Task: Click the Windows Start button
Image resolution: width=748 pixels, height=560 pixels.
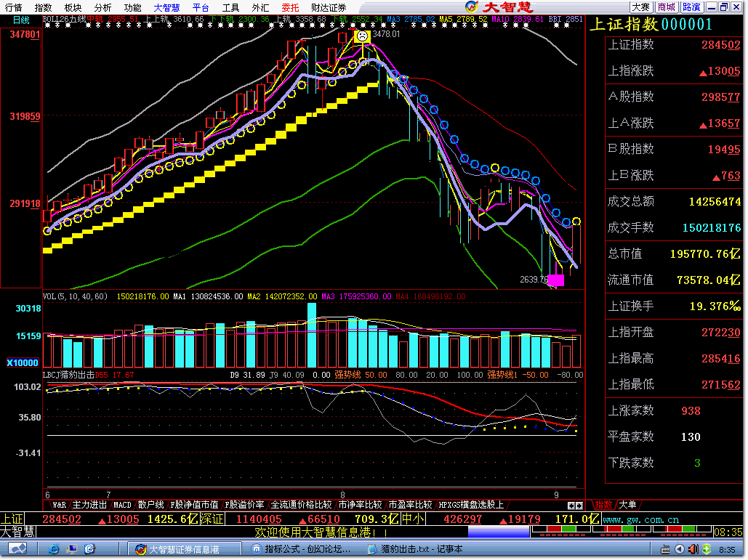Action: (x=17, y=550)
